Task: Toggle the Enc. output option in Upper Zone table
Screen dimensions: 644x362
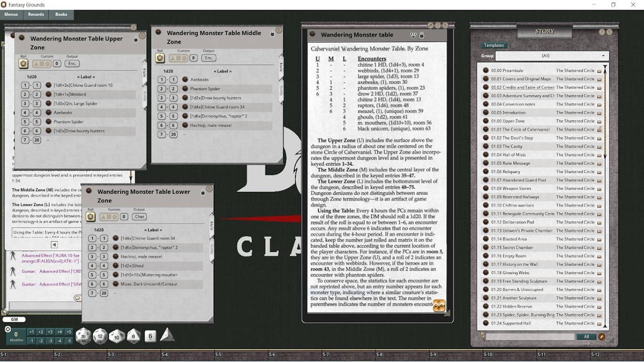Action: pos(71,63)
